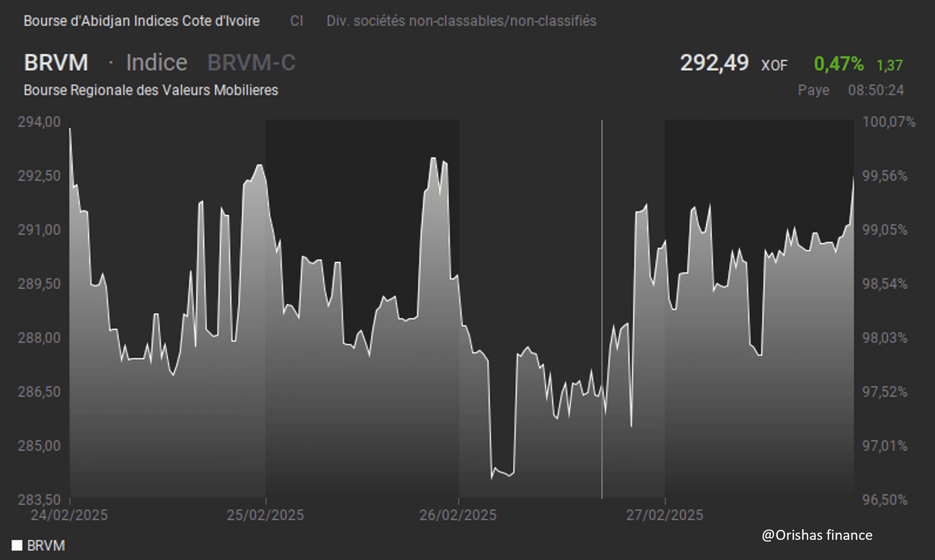This screenshot has width=935, height=560.
Task: Click the 08:50:24 timestamp
Action: pos(876,90)
